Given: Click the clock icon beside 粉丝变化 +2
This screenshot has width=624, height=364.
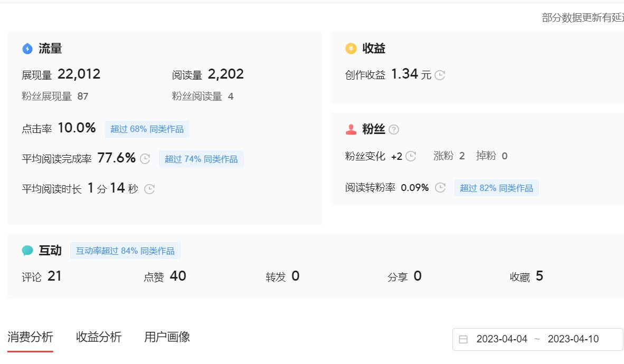Looking at the screenshot, I should [x=411, y=156].
